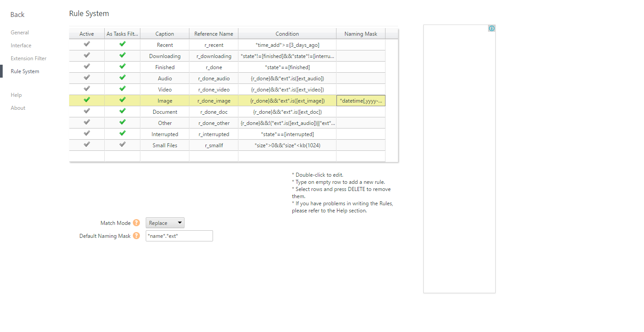Image resolution: width=644 pixels, height=332 pixels.
Task: Toggle As Tasks Filter for Video rule
Action: pyautogui.click(x=123, y=89)
